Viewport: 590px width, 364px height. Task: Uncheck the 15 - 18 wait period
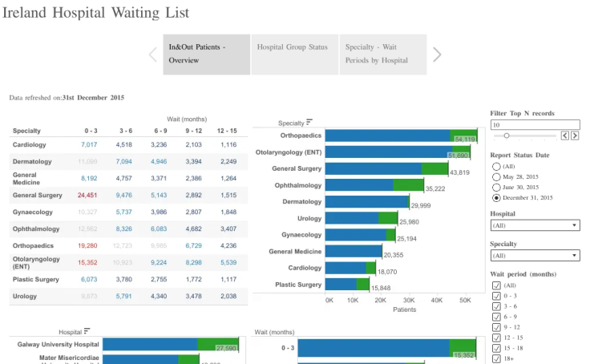[x=496, y=348]
